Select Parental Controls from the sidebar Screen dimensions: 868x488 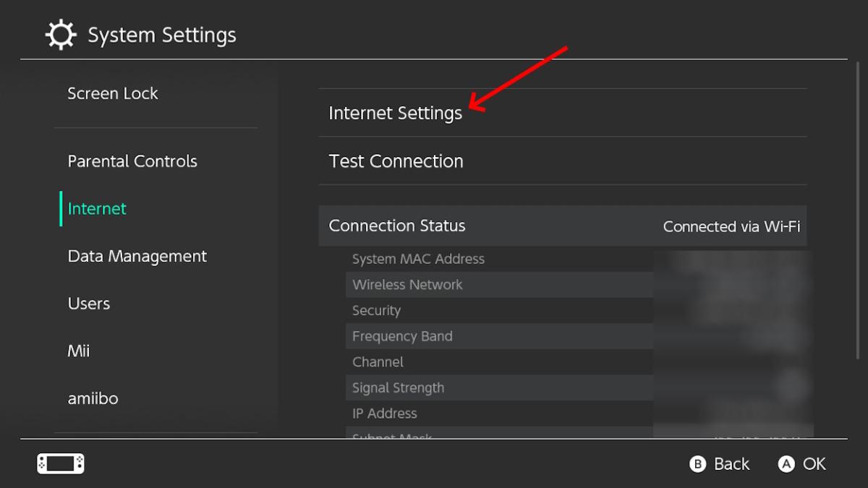(x=132, y=161)
